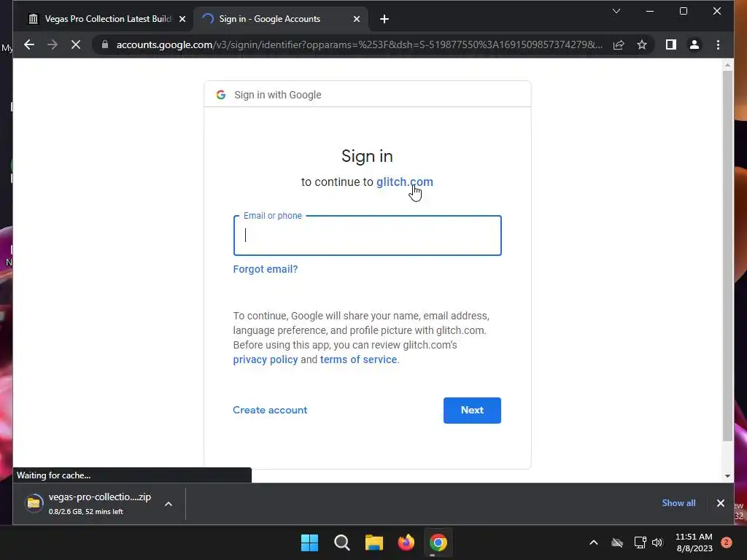The image size is (747, 560).
Task: Click the download zip file icon
Action: click(34, 503)
